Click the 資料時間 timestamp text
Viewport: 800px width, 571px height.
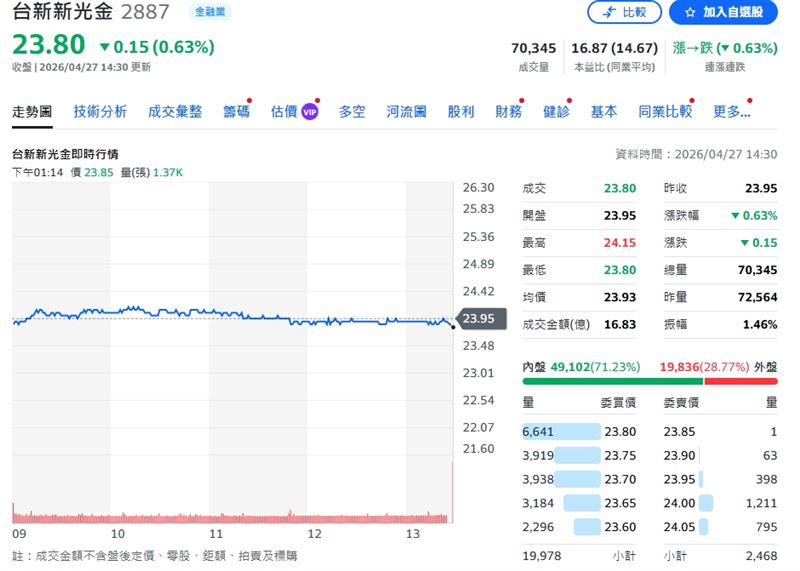pos(696,154)
